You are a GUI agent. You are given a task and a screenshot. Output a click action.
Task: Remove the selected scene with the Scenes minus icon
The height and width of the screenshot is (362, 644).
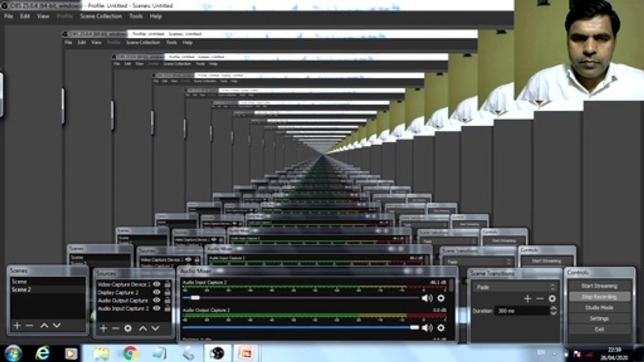click(29, 326)
